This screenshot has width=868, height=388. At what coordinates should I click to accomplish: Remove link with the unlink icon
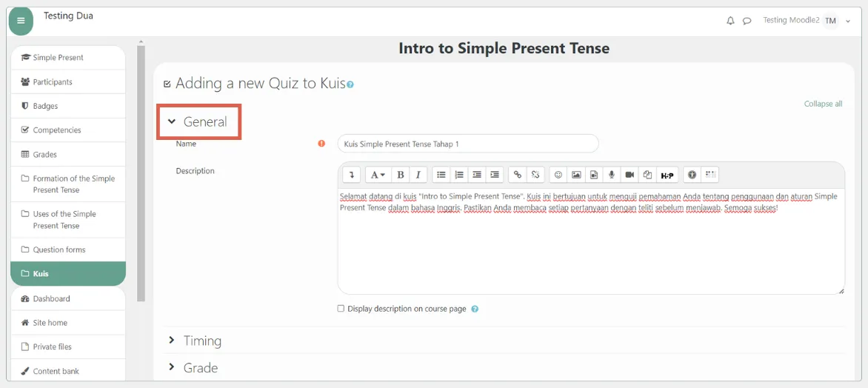535,175
